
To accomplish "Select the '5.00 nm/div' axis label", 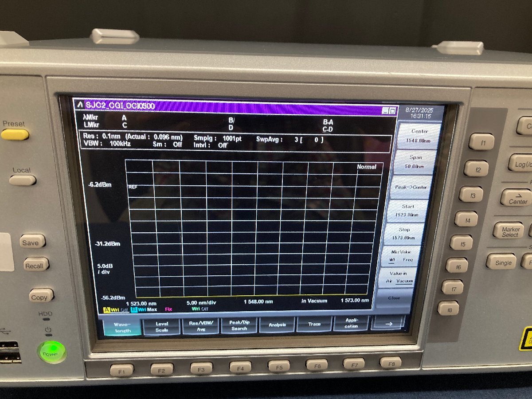I will point(201,302).
